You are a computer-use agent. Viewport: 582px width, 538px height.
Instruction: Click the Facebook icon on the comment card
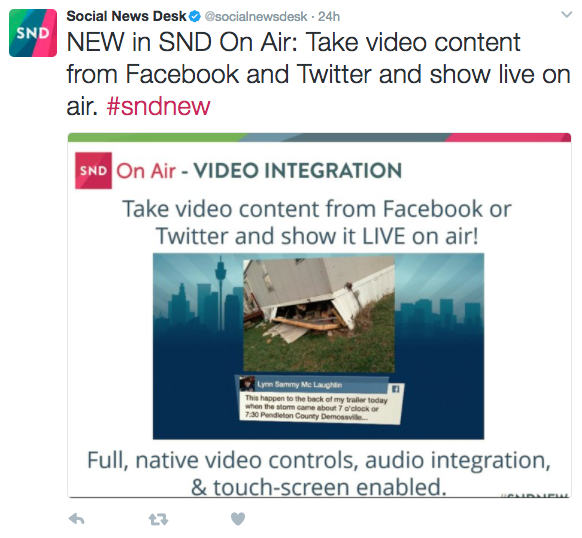coord(396,389)
